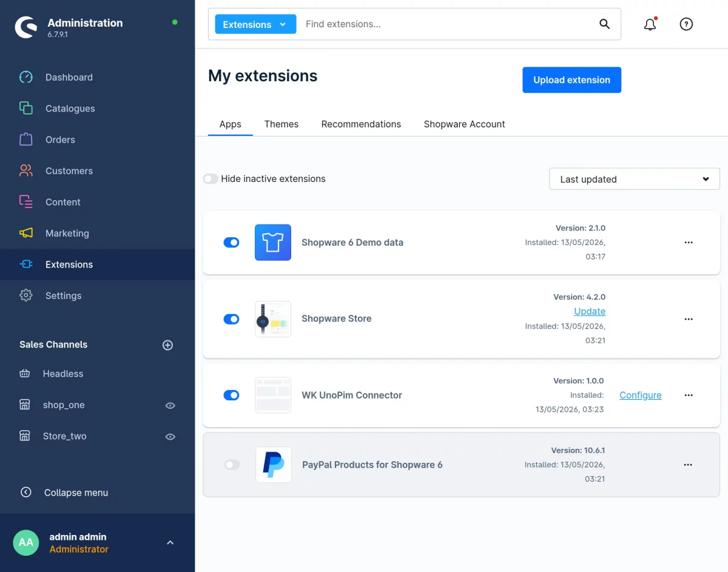
Task: Switch to the Shopware Account tab
Action: (x=464, y=124)
